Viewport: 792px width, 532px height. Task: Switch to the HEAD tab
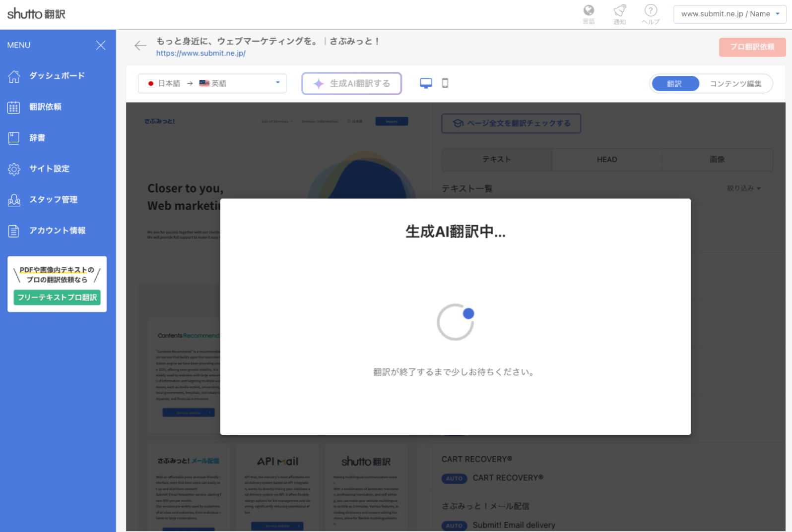(607, 160)
